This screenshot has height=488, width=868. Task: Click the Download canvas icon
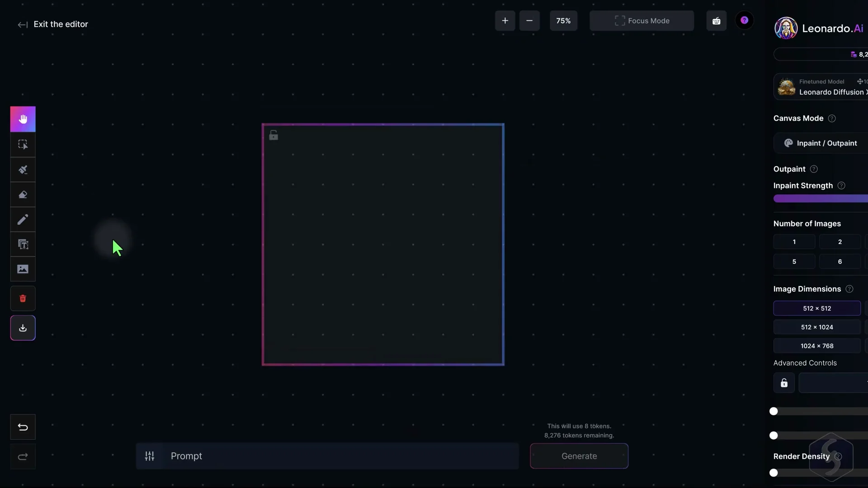tap(23, 328)
